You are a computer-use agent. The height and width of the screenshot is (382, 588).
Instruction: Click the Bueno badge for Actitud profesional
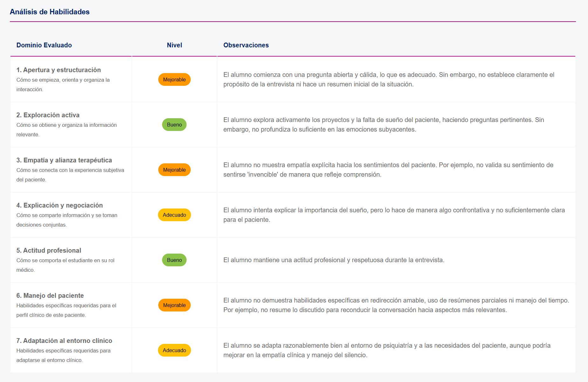[174, 260]
